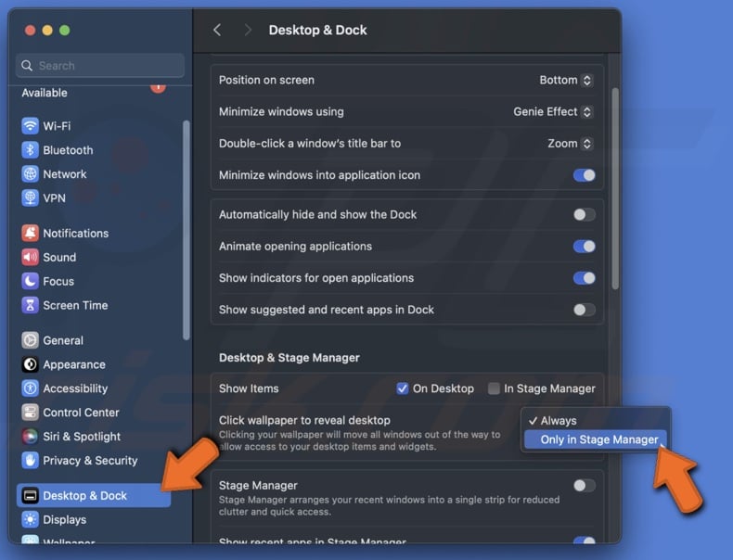Open Privacy & Security label

[x=90, y=461]
